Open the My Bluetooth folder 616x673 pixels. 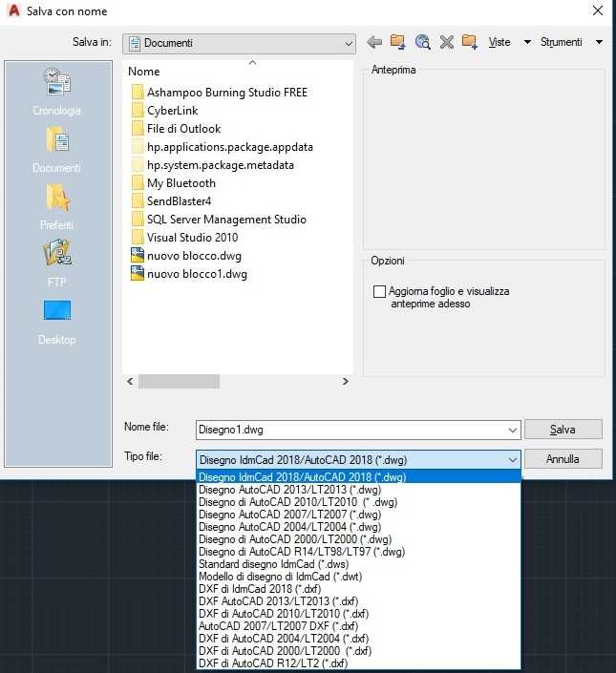(174, 183)
